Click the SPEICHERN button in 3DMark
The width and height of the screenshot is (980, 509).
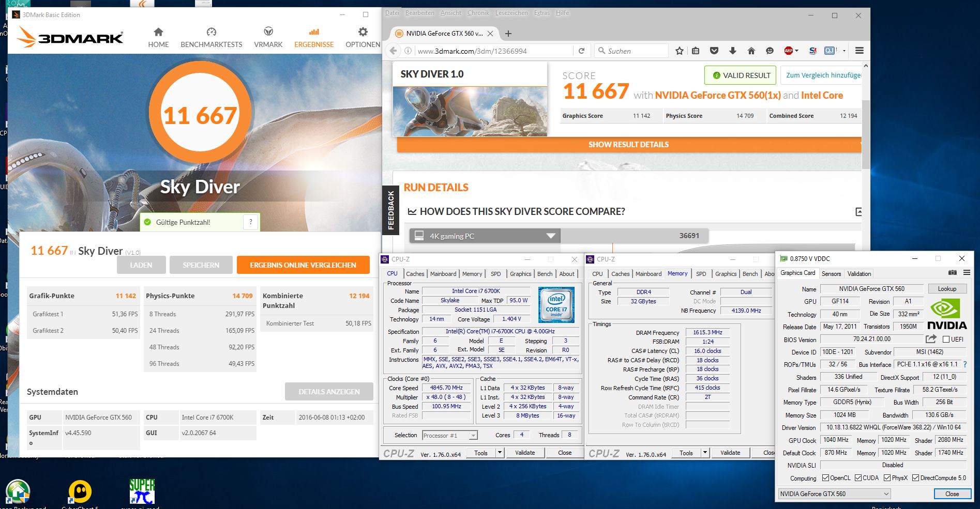click(x=201, y=265)
